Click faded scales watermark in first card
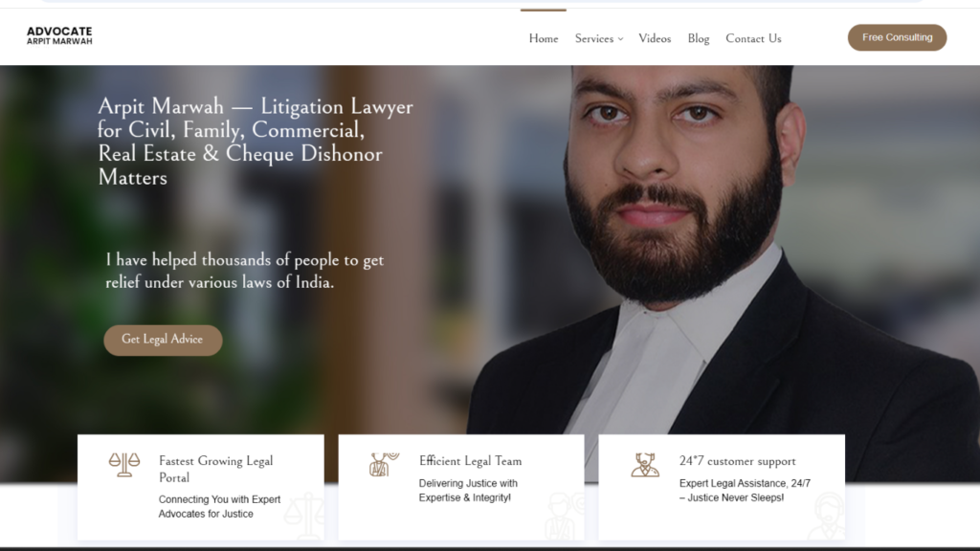The width and height of the screenshot is (980, 551). tap(303, 516)
